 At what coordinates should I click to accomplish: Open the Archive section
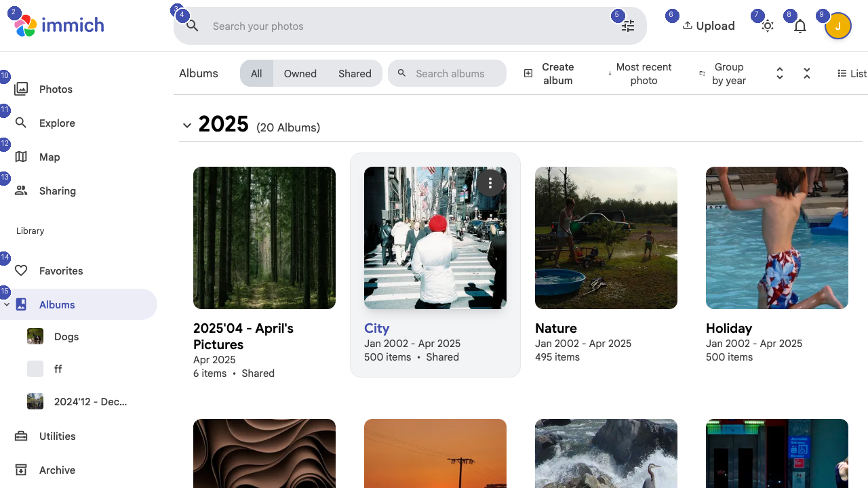(x=58, y=470)
